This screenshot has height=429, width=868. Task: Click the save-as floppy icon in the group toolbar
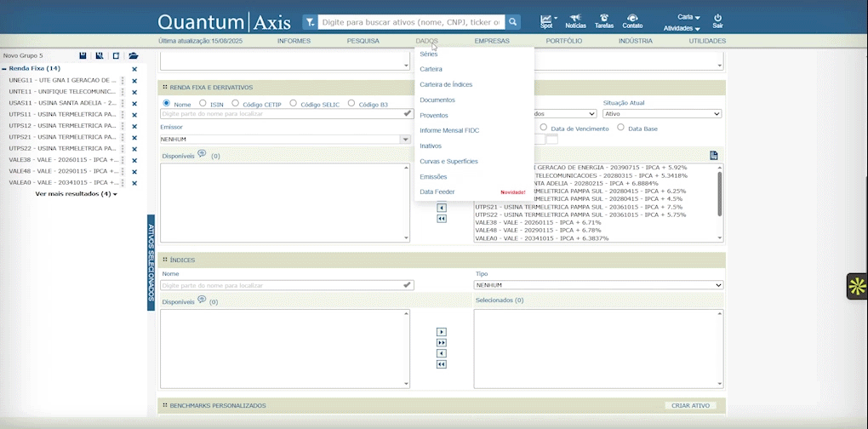(x=100, y=56)
